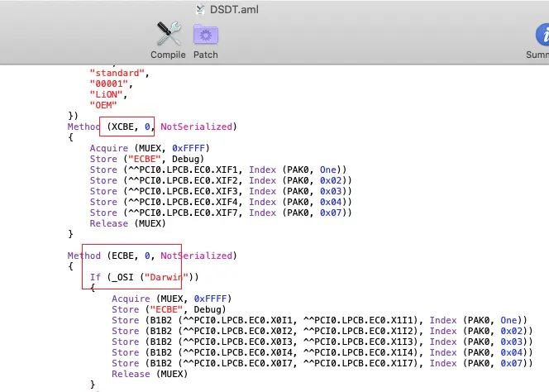
Task: Click Store "ECBE" Debug in ECBE method
Action: pos(169,309)
